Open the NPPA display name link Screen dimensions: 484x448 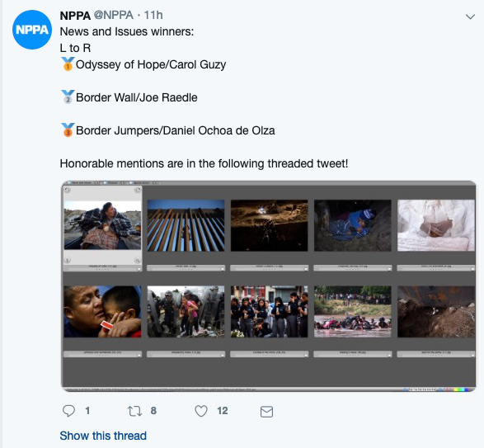point(75,15)
